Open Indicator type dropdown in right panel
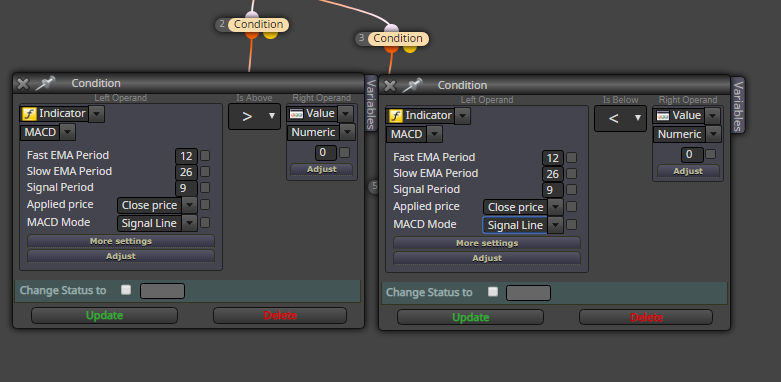The height and width of the screenshot is (382, 781). 463,116
